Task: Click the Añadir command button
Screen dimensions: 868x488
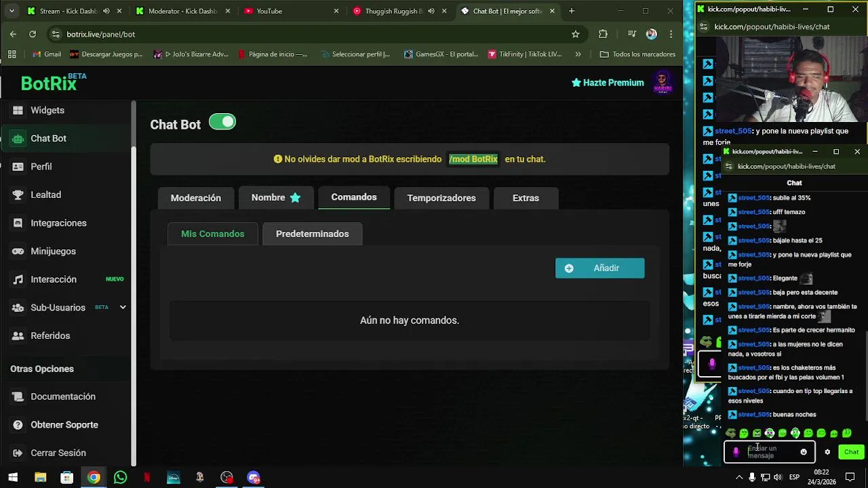Action: tap(599, 268)
